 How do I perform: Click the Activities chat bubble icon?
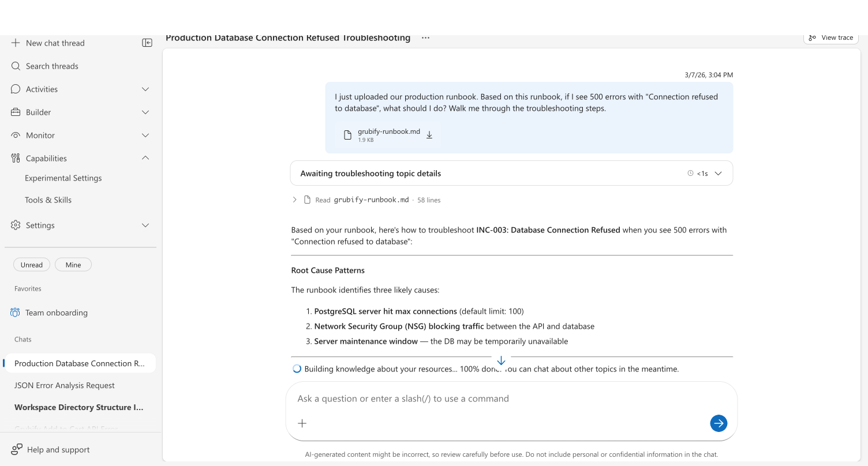[16, 89]
